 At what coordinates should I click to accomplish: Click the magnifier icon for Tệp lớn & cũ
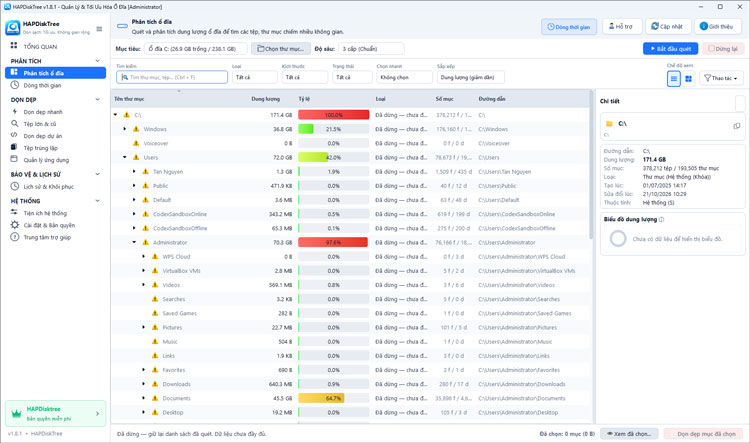click(x=14, y=123)
